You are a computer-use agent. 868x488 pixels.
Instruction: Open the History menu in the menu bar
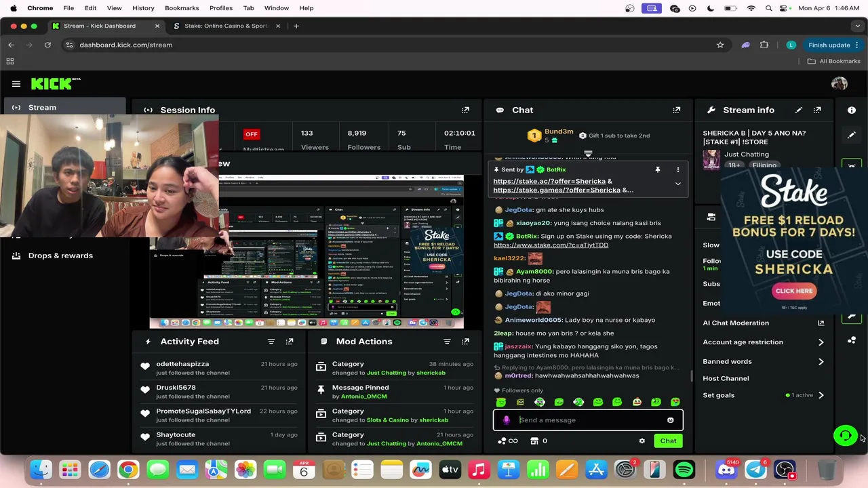[x=143, y=8]
